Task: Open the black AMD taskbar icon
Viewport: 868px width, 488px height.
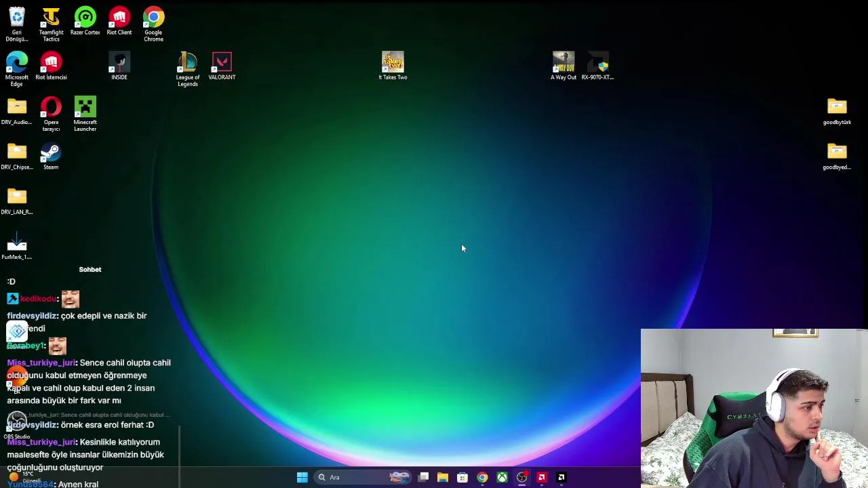Action: point(561,477)
